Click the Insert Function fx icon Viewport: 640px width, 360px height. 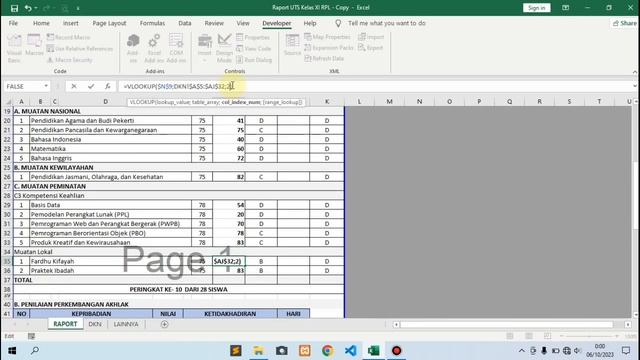107,86
